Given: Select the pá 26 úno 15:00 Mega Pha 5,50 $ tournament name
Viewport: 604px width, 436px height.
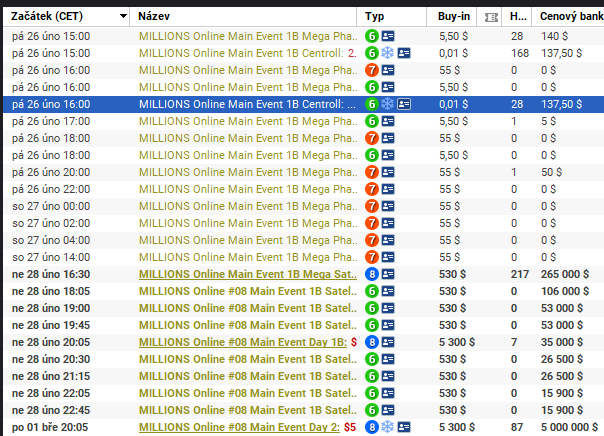Looking at the screenshot, I should point(248,36).
